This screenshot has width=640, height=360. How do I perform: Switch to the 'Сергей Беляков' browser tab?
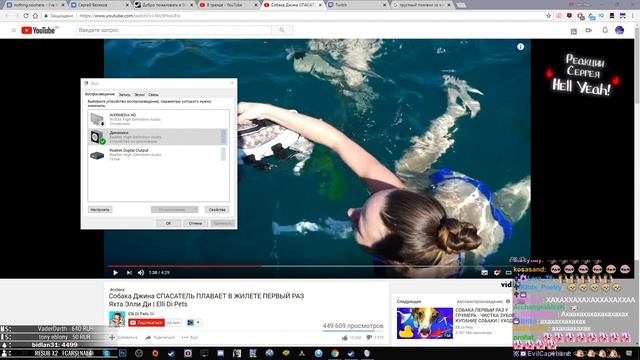(98, 5)
